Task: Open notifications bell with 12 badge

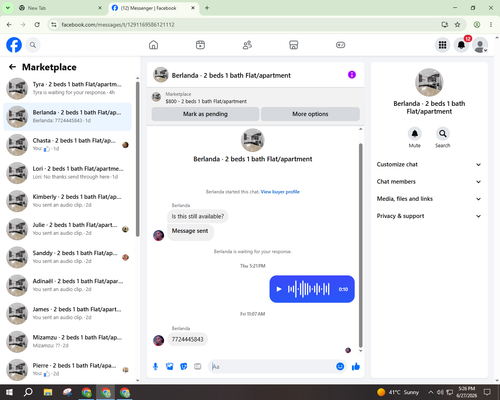Action: pyautogui.click(x=461, y=45)
